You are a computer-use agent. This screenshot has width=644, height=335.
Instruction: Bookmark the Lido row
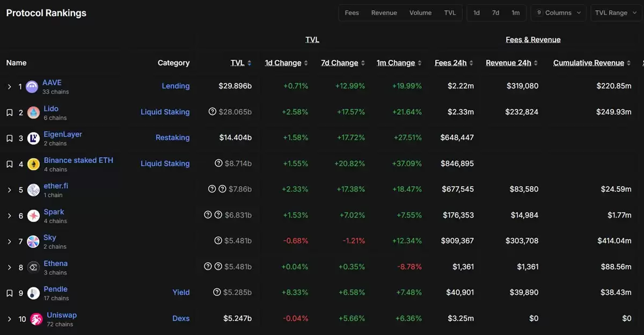tap(9, 111)
